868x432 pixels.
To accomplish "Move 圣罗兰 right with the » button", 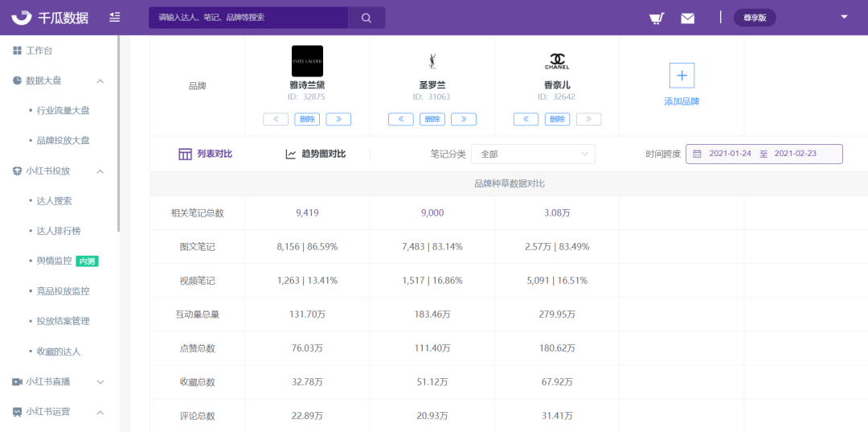I will 464,119.
